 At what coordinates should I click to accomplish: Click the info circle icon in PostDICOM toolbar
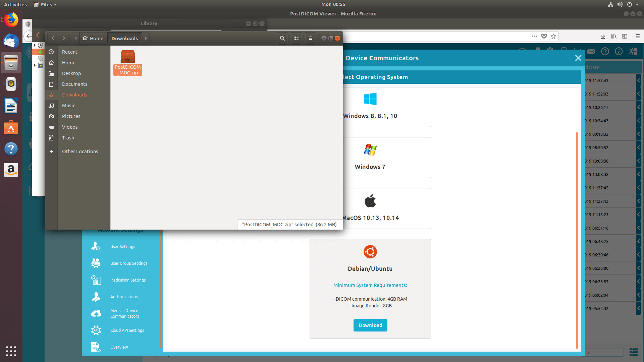619,52
